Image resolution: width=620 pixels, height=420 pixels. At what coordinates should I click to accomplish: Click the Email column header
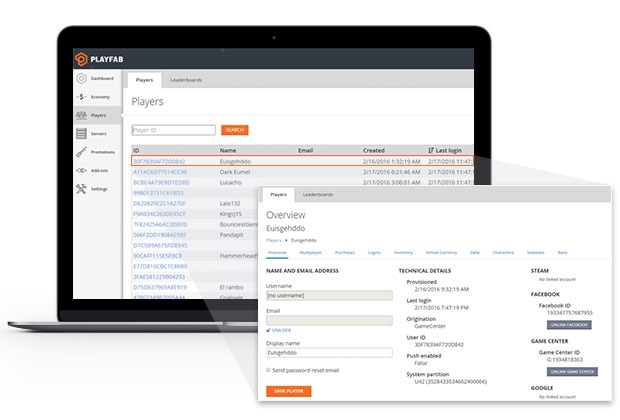[x=305, y=150]
